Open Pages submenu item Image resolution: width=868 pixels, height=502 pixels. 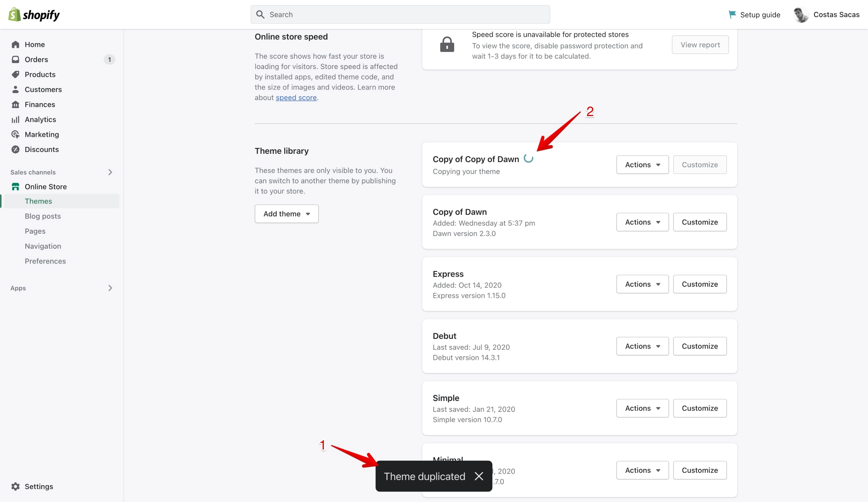pos(35,231)
